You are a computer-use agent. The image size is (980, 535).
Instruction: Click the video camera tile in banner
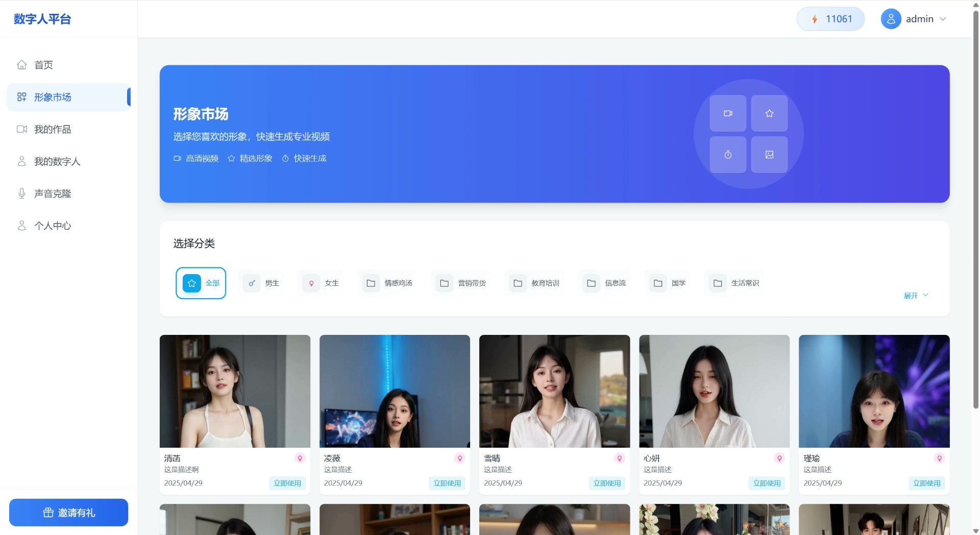(x=728, y=113)
